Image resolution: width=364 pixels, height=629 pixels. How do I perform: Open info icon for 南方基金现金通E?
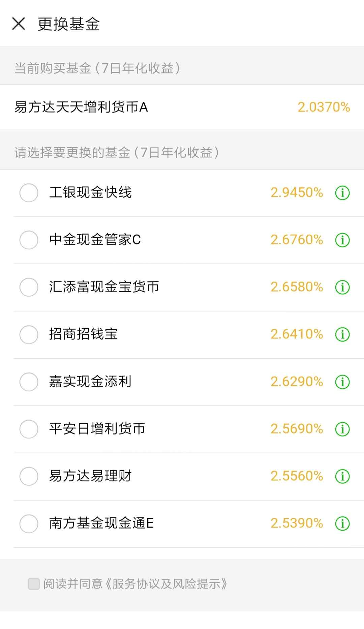pos(342,523)
